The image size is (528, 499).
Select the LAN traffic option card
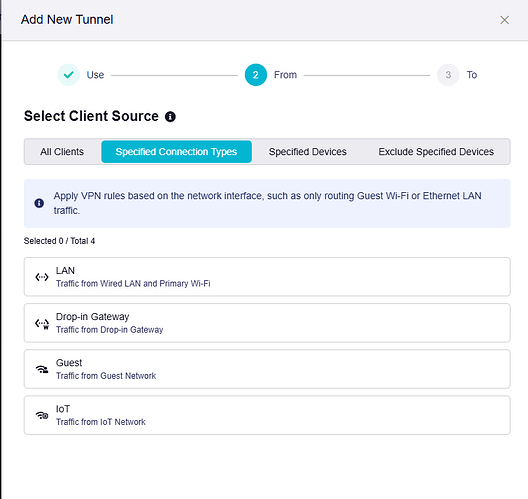coord(267,277)
